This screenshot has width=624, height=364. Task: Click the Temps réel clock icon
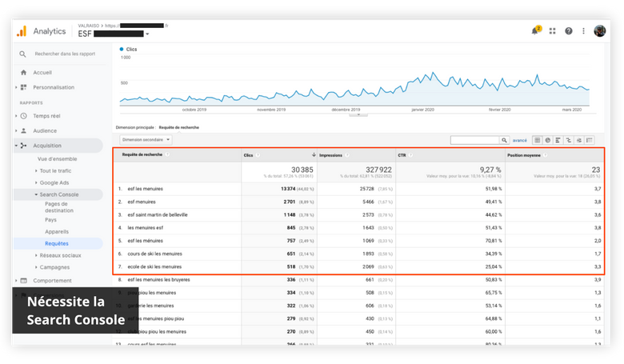coord(23,116)
